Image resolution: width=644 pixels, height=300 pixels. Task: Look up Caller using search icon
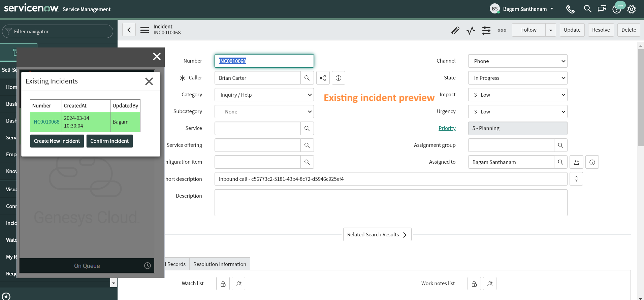coord(307,78)
